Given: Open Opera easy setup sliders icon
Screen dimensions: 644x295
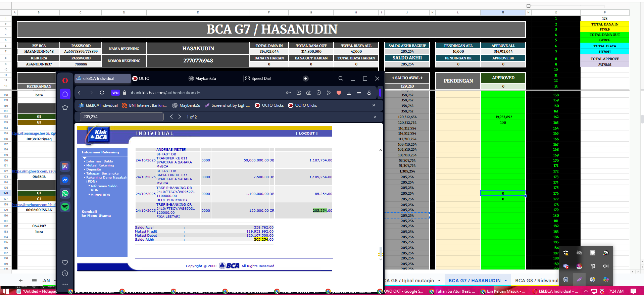Looking at the screenshot, I should [x=359, y=93].
